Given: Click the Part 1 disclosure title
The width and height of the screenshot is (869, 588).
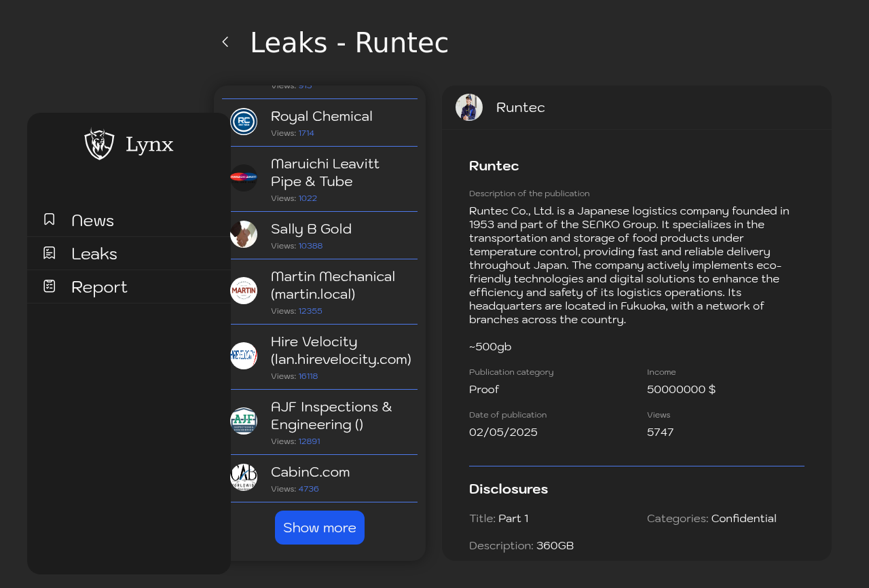Looking at the screenshot, I should (x=513, y=519).
